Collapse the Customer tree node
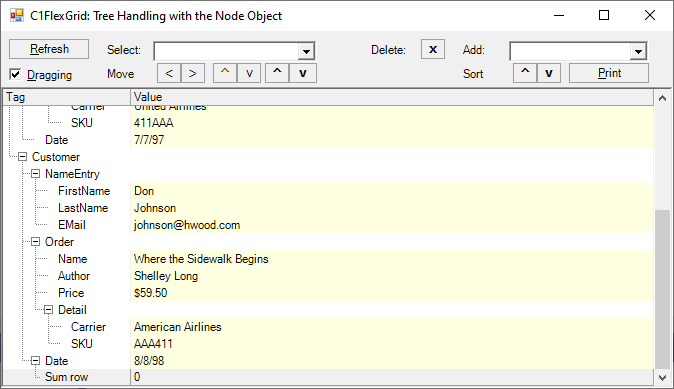674x389 pixels. pyautogui.click(x=22, y=157)
